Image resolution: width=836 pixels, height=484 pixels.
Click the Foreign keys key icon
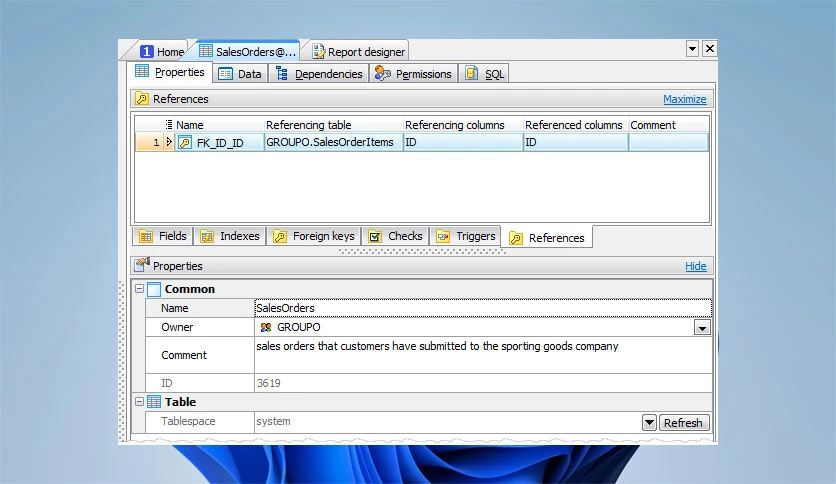tap(280, 236)
